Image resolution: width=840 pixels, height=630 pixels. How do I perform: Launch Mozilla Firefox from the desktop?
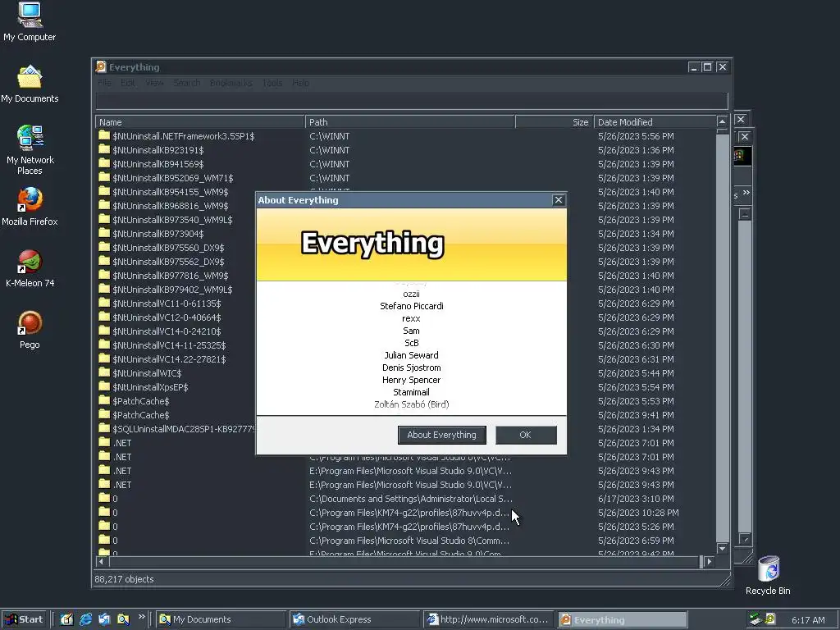30,206
